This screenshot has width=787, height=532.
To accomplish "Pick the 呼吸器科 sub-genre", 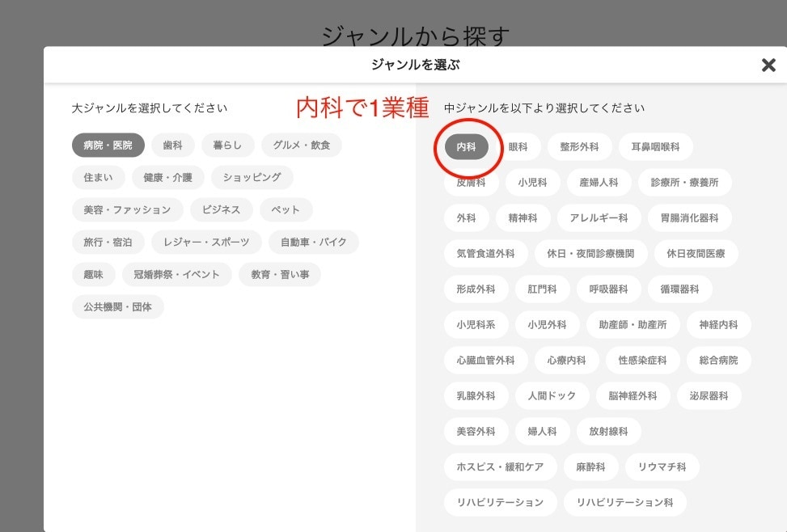I will pyautogui.click(x=609, y=289).
